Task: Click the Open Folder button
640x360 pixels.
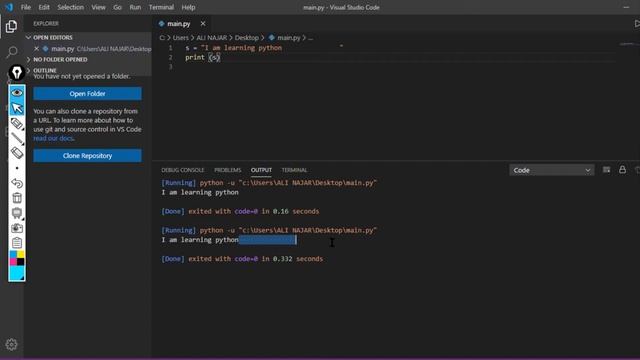Action: 87,93
